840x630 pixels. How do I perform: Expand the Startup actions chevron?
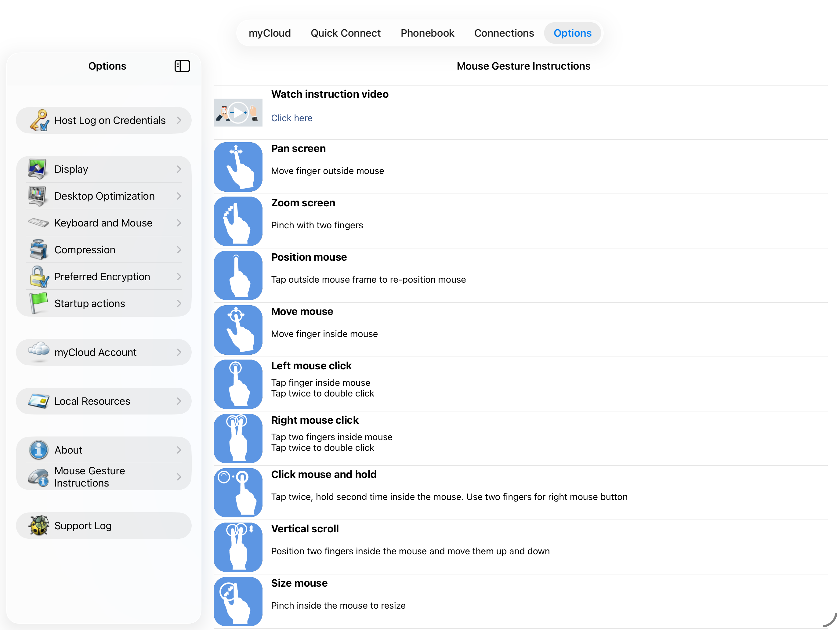pyautogui.click(x=179, y=303)
